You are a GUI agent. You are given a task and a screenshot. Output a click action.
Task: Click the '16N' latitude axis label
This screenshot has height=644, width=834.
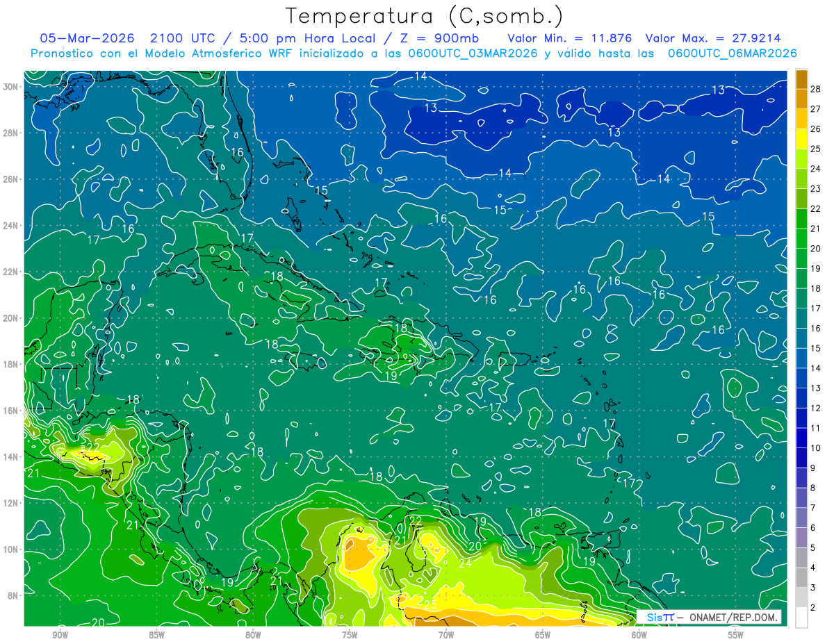(x=10, y=411)
